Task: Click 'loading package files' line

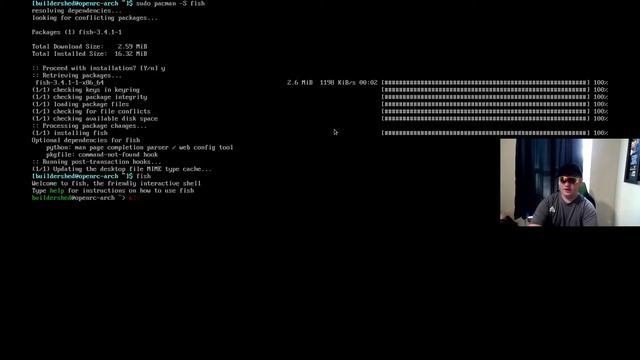Action: click(80, 104)
